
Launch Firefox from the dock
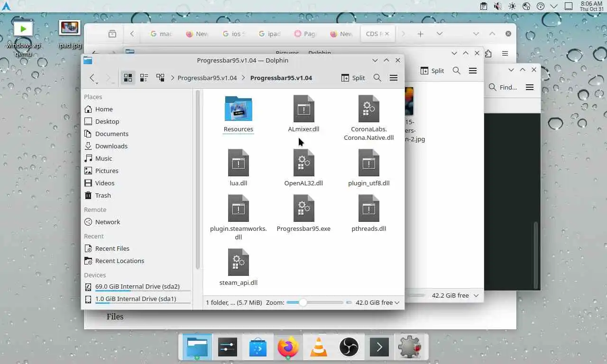[x=288, y=347]
